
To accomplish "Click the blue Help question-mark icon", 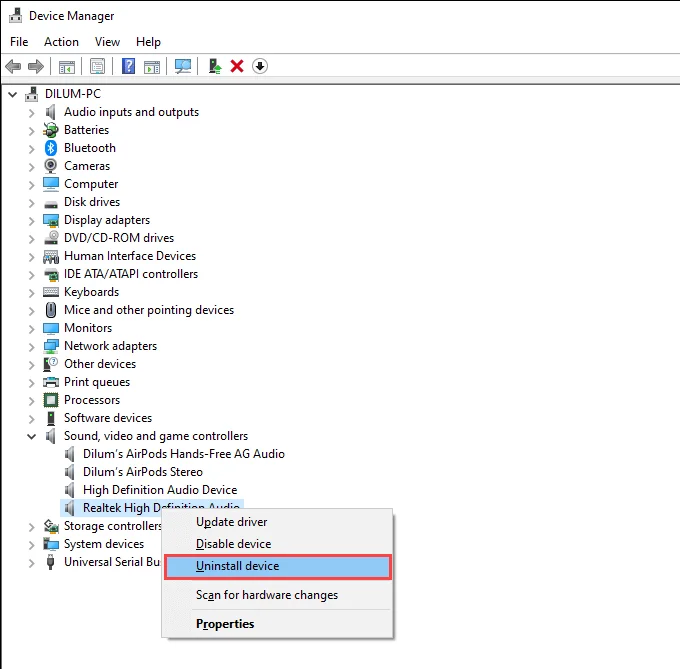I will [128, 66].
